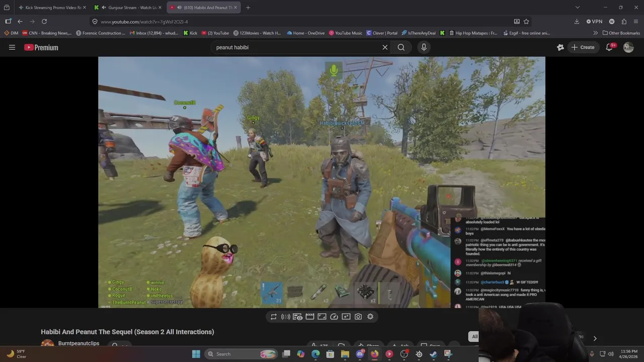Open YouTube Music bookmark
This screenshot has height=362, width=644.
tap(346, 33)
